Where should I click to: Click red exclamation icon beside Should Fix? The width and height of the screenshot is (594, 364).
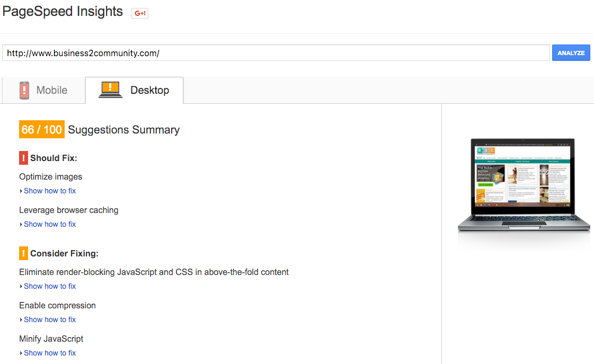(x=23, y=158)
